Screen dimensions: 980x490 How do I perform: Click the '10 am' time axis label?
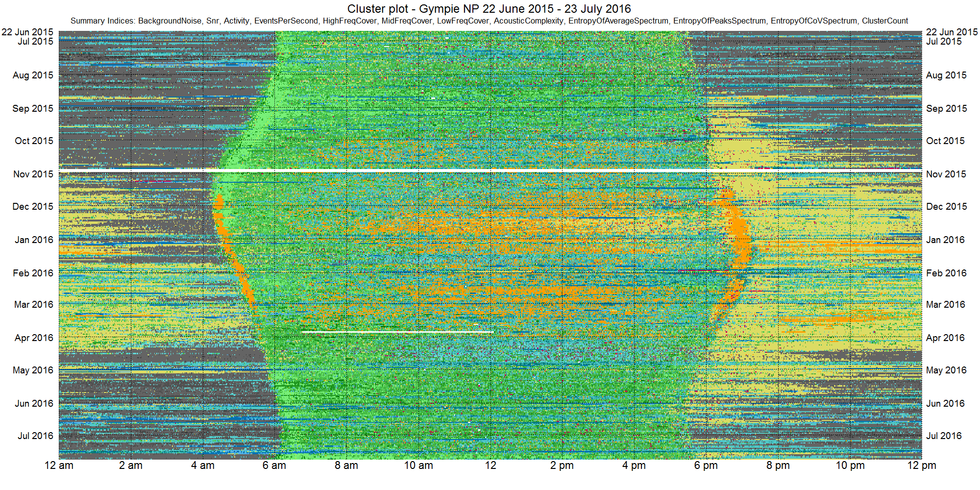[418, 465]
